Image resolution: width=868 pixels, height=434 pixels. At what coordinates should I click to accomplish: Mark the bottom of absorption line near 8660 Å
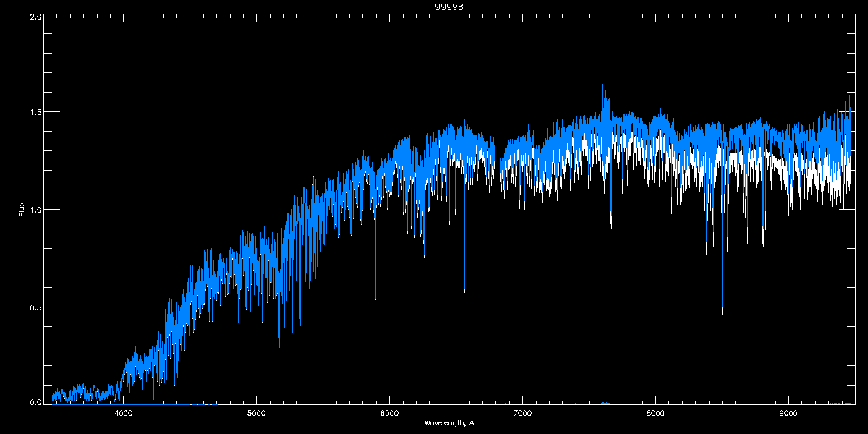click(744, 347)
